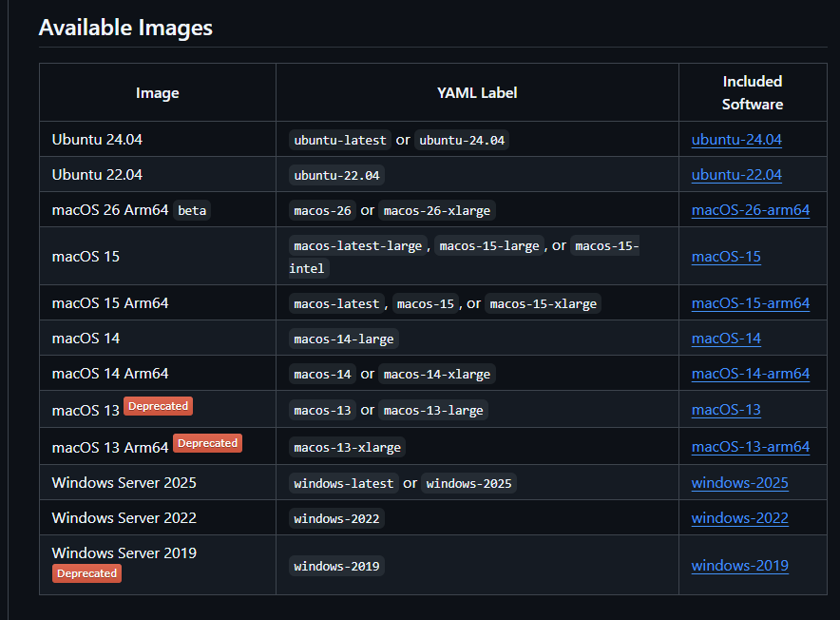Click the macos-latest code label
840x620 pixels.
click(336, 303)
